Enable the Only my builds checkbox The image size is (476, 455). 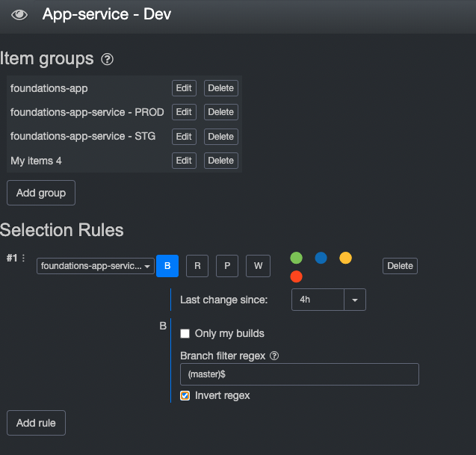[185, 333]
